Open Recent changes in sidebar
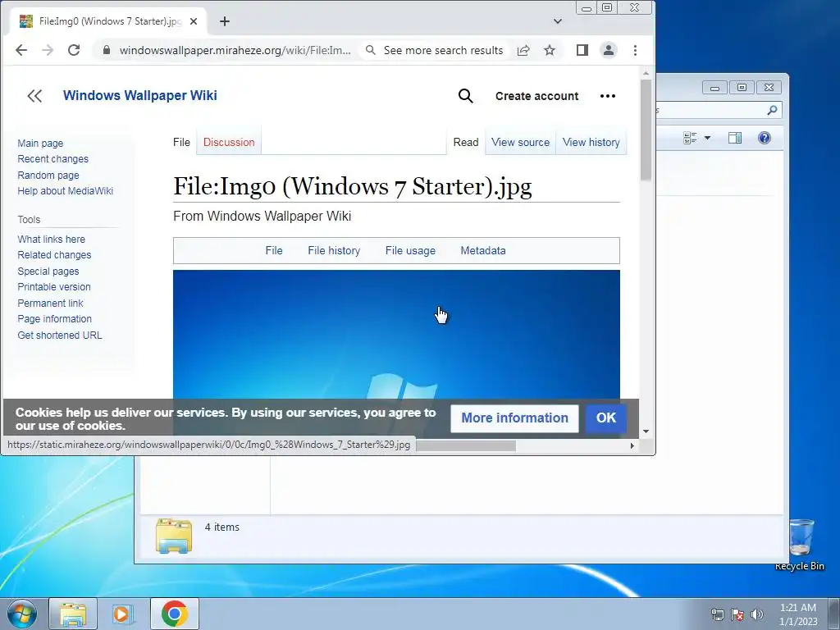Image resolution: width=840 pixels, height=630 pixels. pos(53,159)
